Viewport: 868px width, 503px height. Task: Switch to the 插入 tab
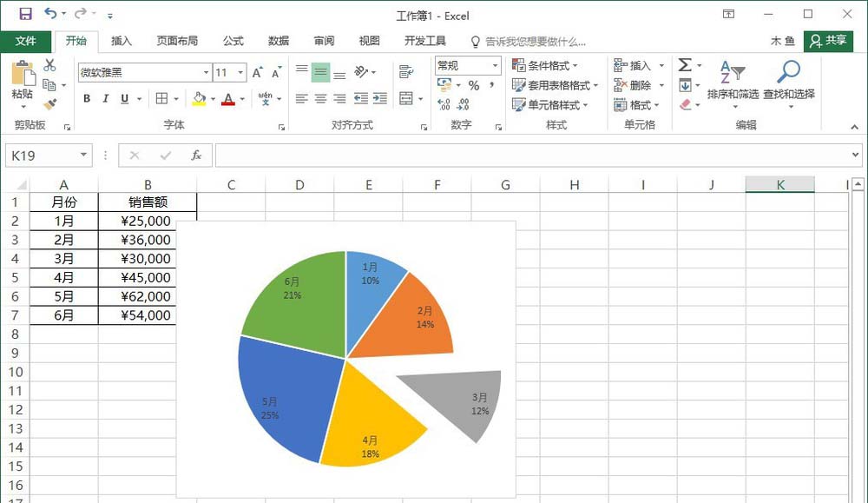pyautogui.click(x=122, y=41)
